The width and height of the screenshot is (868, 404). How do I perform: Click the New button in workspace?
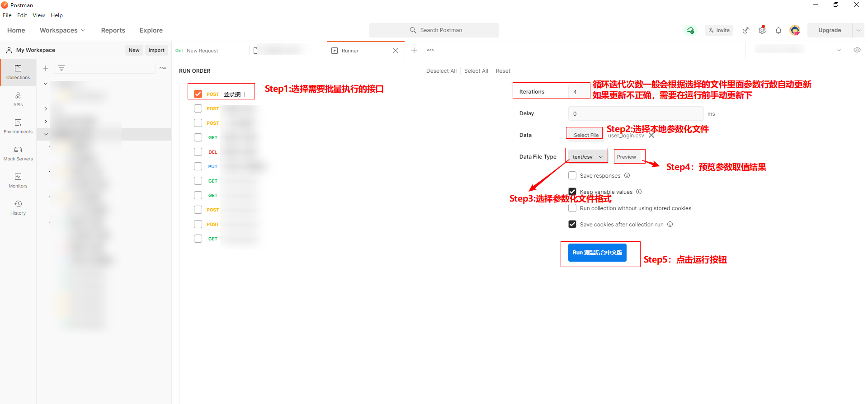134,50
